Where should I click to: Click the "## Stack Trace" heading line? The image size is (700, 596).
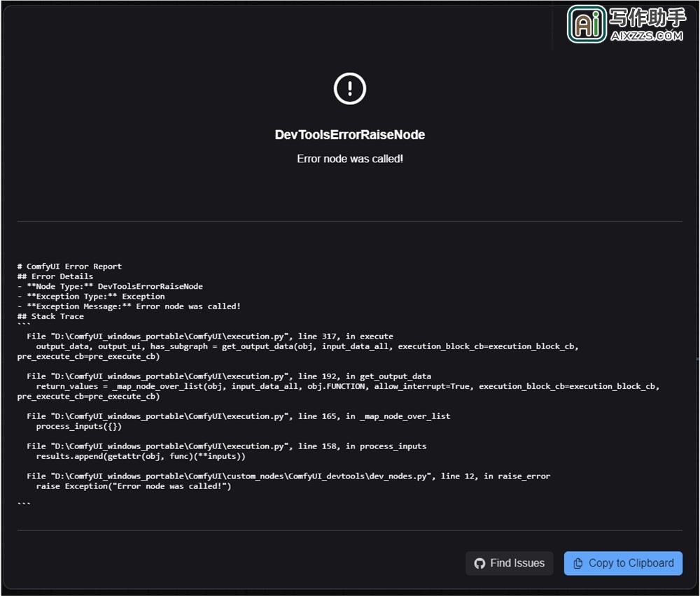tap(50, 316)
